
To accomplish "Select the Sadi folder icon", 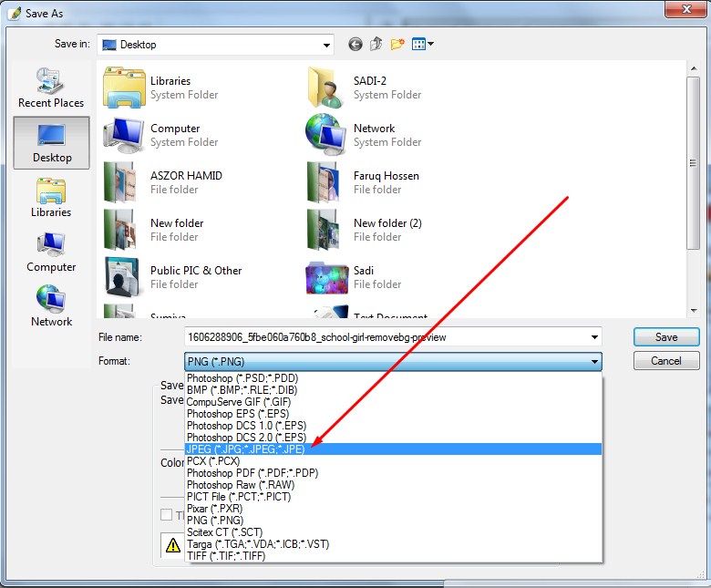I will click(326, 278).
